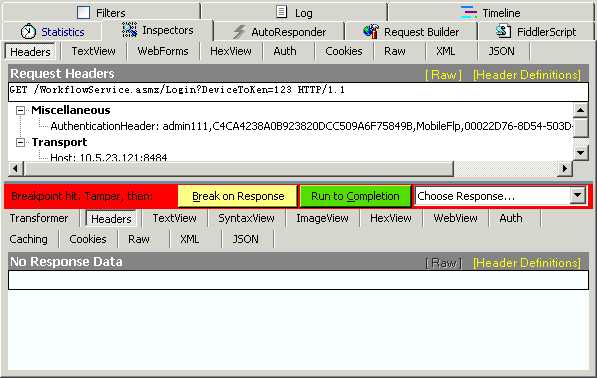Click the AutoResponder lightning bolt icon
Image resolution: width=597 pixels, height=378 pixels.
point(239,32)
